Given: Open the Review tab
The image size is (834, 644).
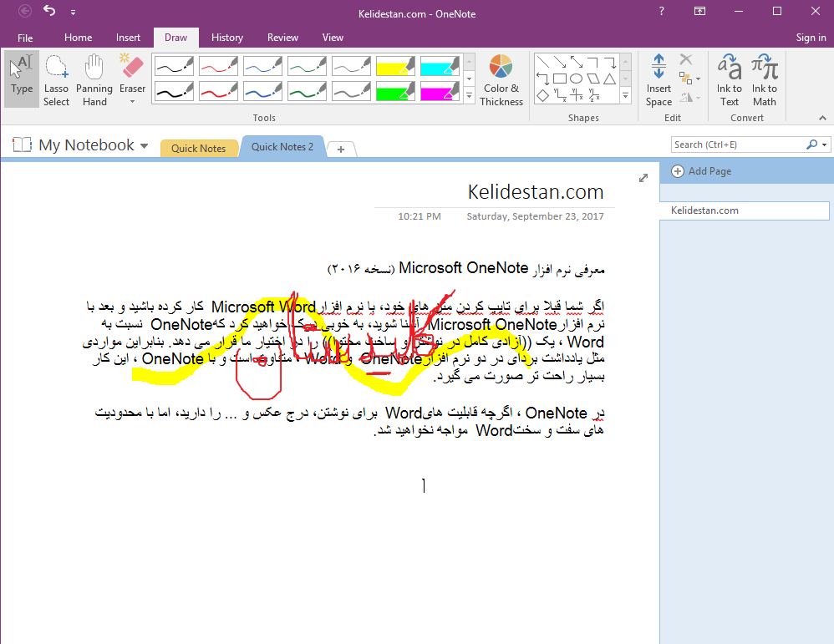Looking at the screenshot, I should 282,38.
